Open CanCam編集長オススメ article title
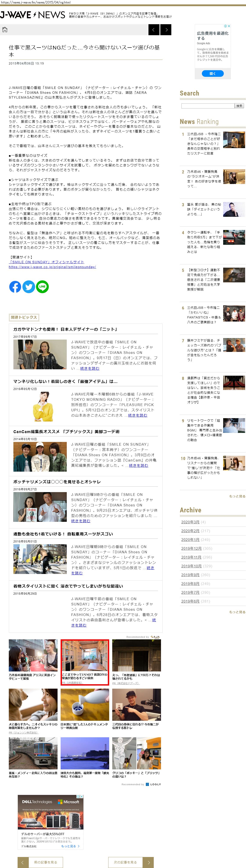This screenshot has width=246, height=868. click(x=66, y=432)
